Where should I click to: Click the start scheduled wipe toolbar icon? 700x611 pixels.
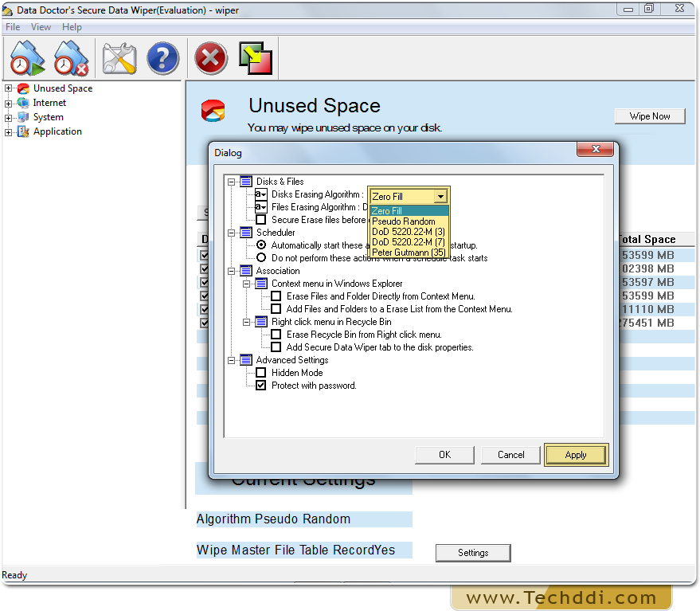[28, 58]
